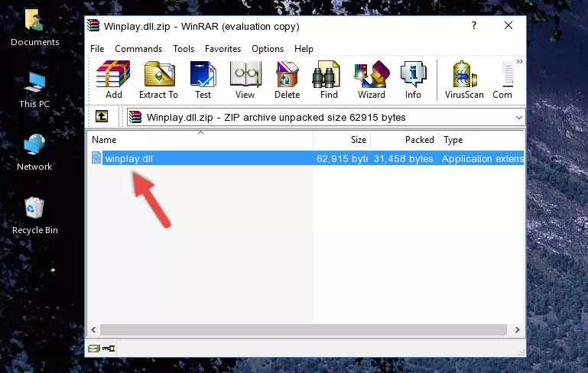588x373 pixels.
Task: Expand the archive path dropdown arrow
Action: [518, 118]
